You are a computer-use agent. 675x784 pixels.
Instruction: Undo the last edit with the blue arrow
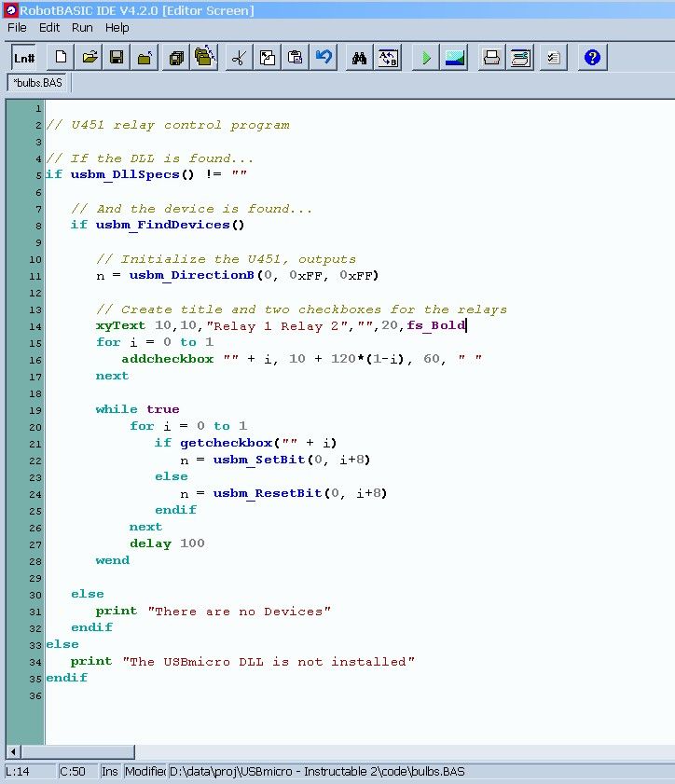pos(324,58)
